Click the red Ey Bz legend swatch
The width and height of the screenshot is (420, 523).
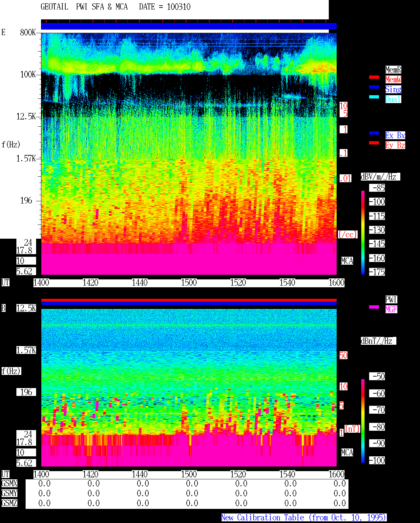coord(374,143)
